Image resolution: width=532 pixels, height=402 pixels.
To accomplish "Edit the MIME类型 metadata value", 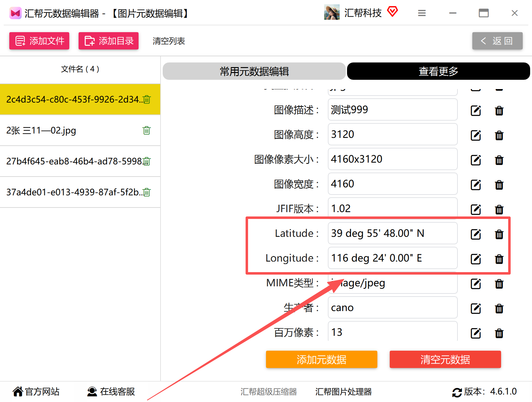I will pyautogui.click(x=476, y=284).
